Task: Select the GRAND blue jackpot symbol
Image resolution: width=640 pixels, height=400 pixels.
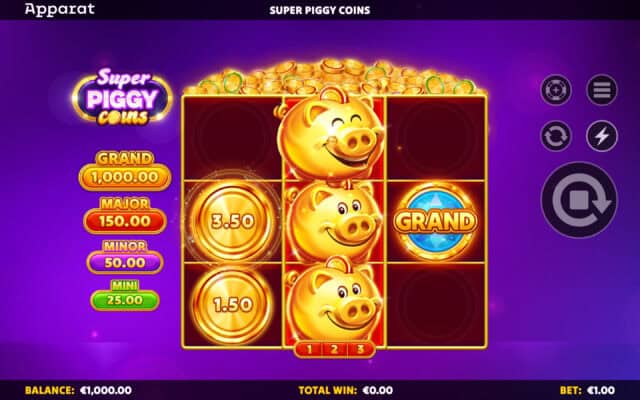Action: pos(436,221)
